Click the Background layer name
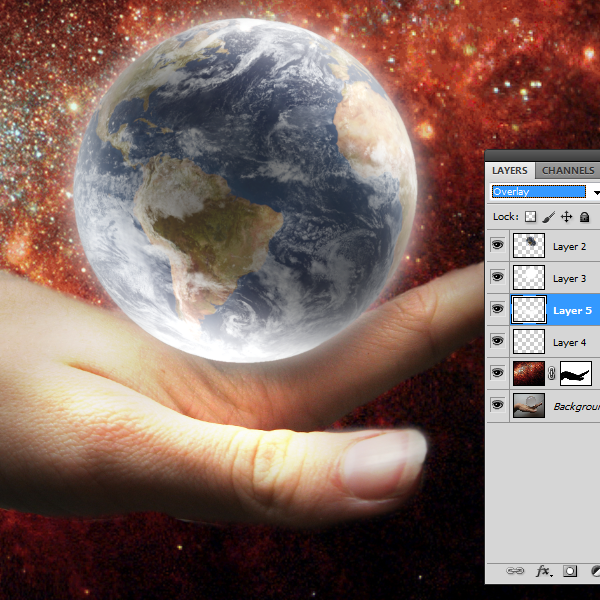600x600 pixels. (577, 406)
